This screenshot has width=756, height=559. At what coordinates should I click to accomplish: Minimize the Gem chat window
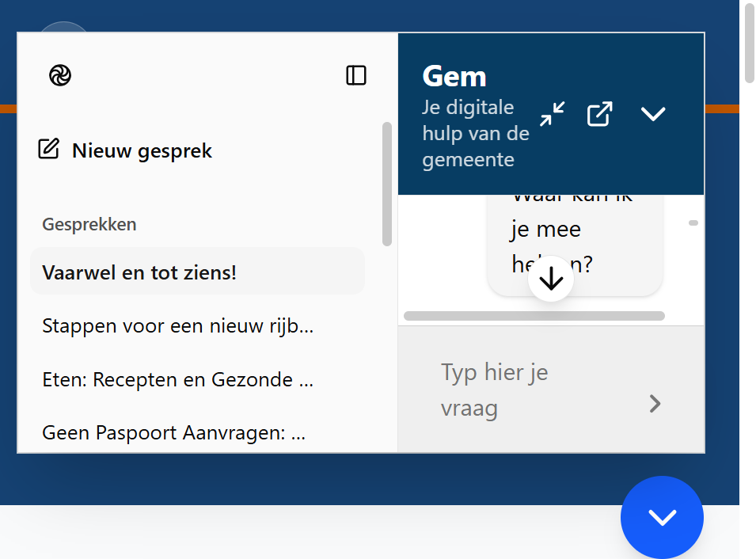coord(552,114)
